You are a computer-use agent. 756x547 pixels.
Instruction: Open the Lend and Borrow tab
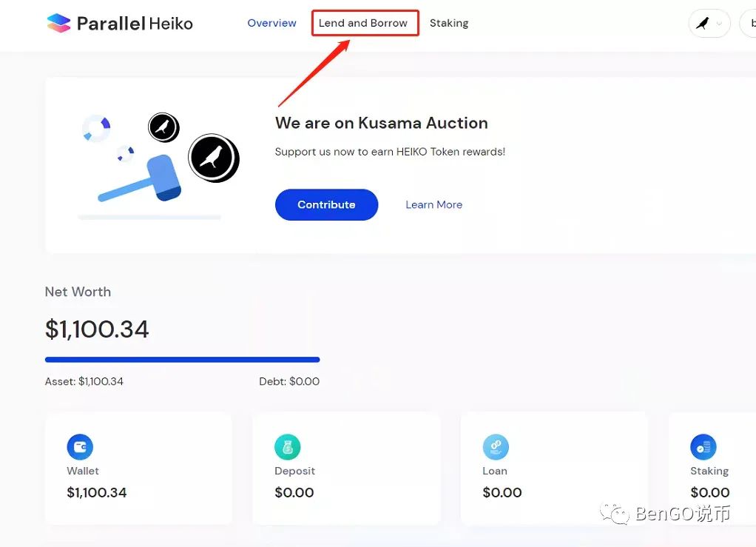tap(363, 23)
